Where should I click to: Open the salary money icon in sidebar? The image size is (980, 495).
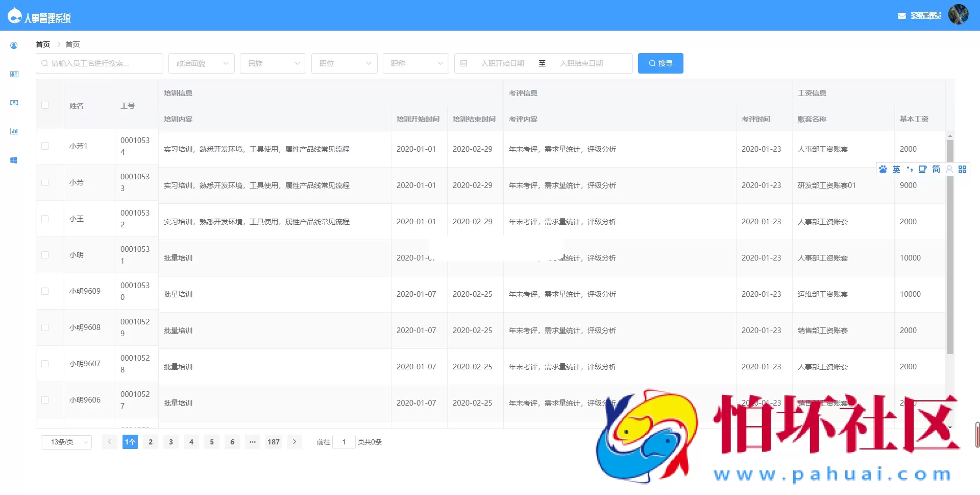point(14,103)
